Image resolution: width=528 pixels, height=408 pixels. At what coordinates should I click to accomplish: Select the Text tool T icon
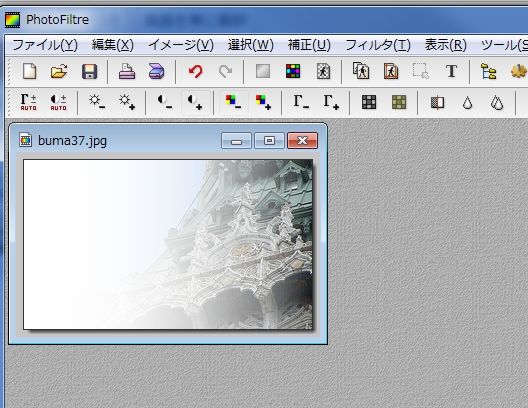click(x=451, y=71)
